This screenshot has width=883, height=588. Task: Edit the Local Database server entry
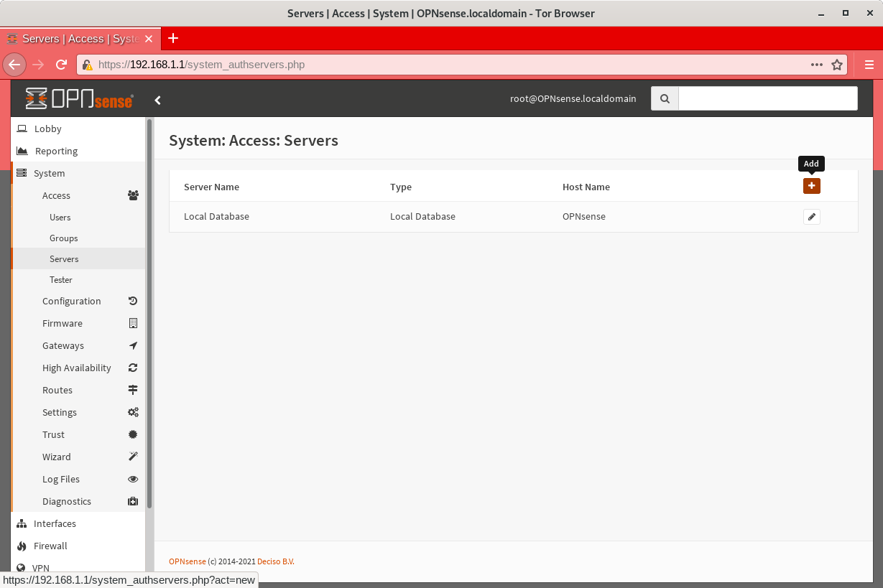click(811, 216)
